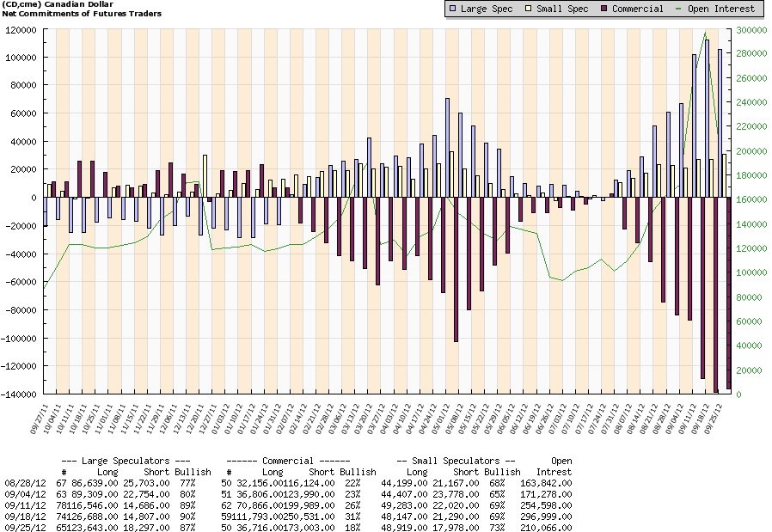
Task: Click the tallest Large Spec bar at 09/18/12
Action: (707, 119)
